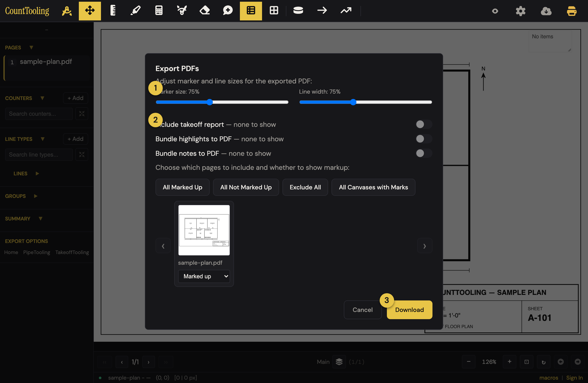Add a new line type
This screenshot has height=383, width=588.
pyautogui.click(x=75, y=139)
